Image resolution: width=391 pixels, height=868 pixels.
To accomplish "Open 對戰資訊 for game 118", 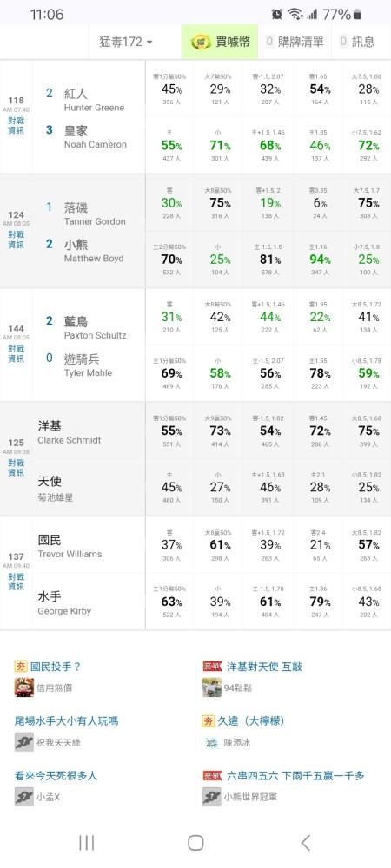I will (x=16, y=126).
